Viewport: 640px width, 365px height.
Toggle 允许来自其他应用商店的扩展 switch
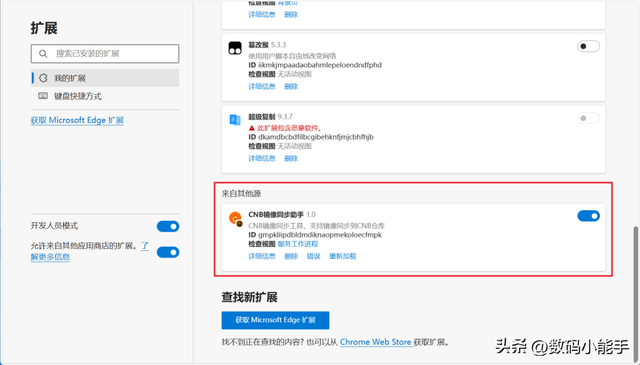click(168, 252)
